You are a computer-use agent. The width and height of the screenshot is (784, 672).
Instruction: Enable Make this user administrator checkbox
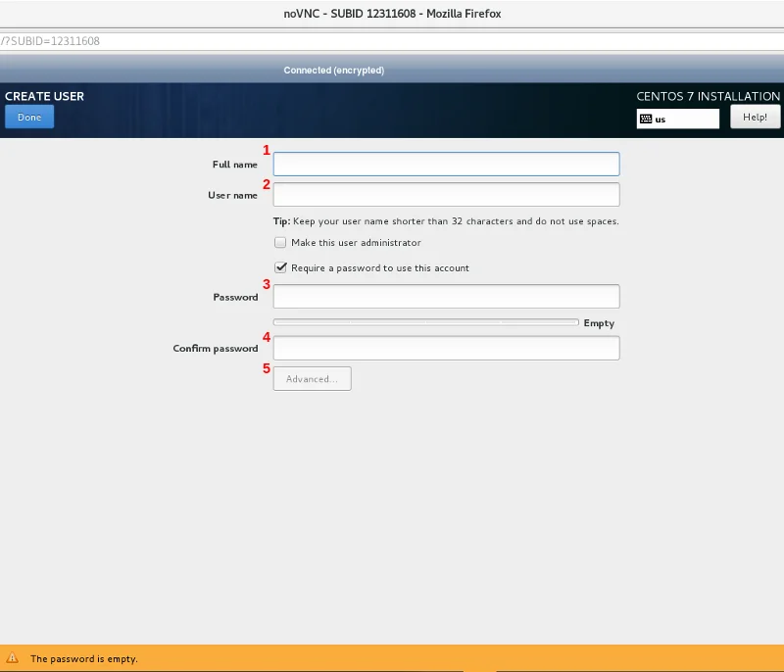pyautogui.click(x=281, y=243)
